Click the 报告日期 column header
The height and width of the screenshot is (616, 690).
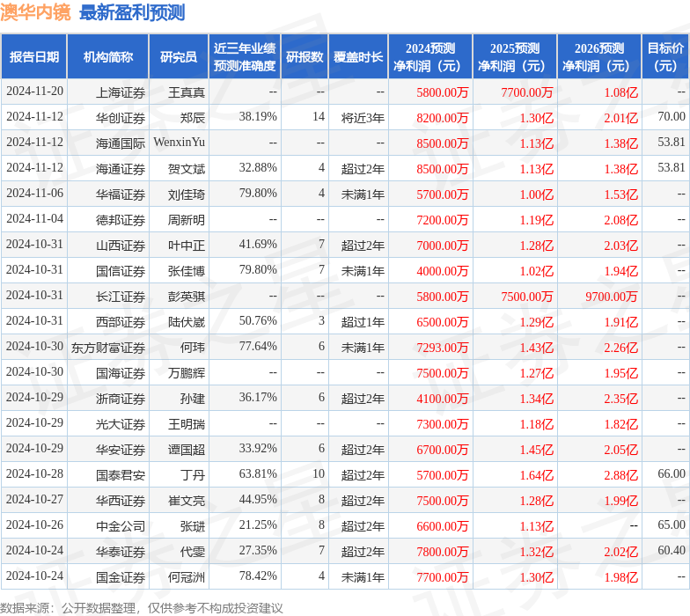coord(33,56)
